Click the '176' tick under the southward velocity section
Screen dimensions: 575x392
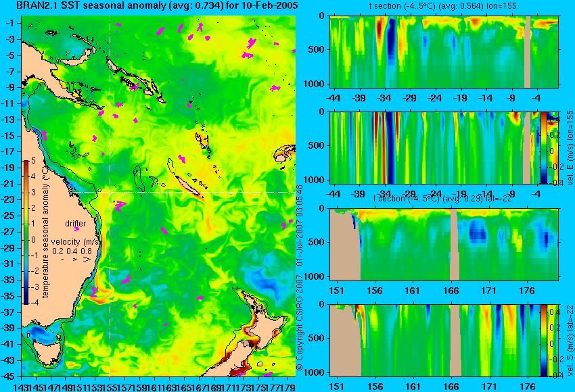528,387
